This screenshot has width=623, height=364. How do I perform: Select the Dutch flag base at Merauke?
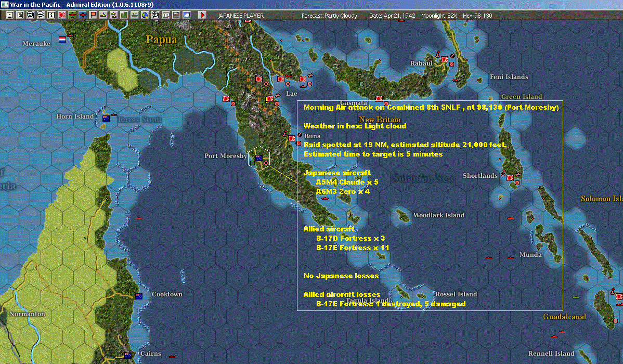click(62, 40)
